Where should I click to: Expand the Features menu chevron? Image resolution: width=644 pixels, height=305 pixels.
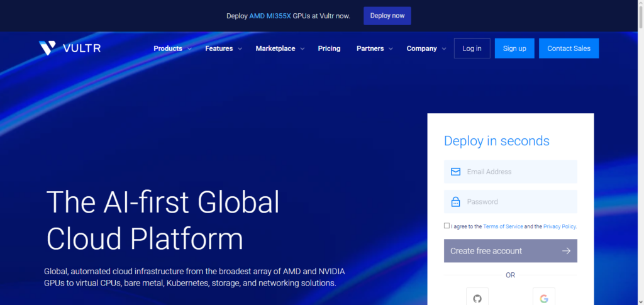(240, 49)
